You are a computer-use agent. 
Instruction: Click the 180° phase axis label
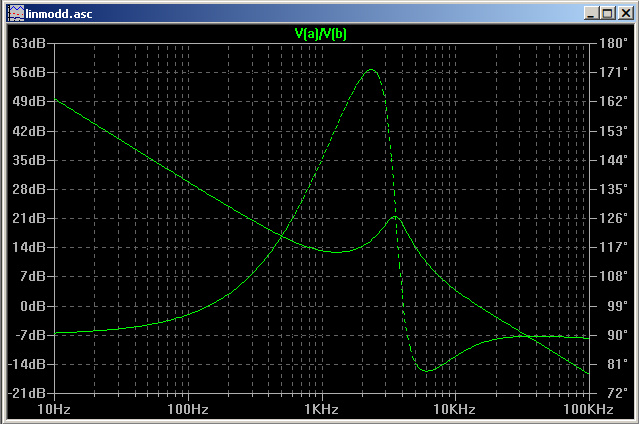(x=613, y=43)
